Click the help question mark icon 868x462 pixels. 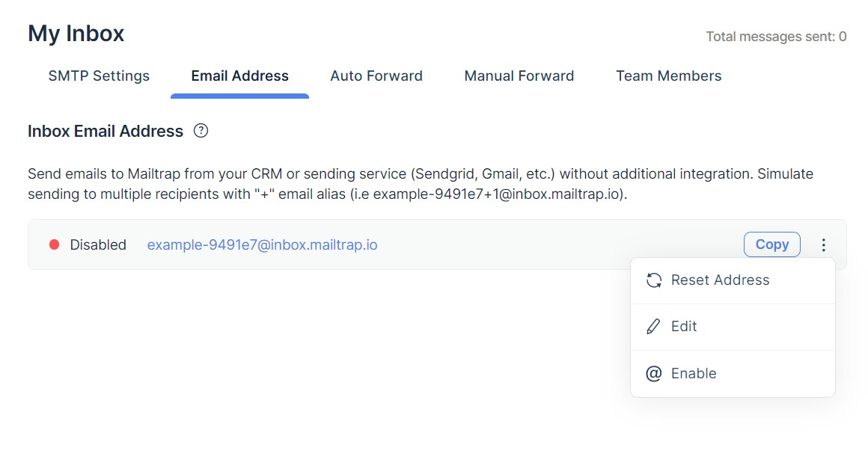click(201, 131)
